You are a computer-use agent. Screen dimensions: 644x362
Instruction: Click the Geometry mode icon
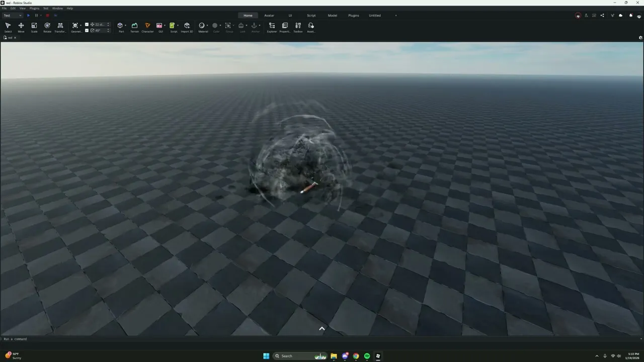pos(75,26)
